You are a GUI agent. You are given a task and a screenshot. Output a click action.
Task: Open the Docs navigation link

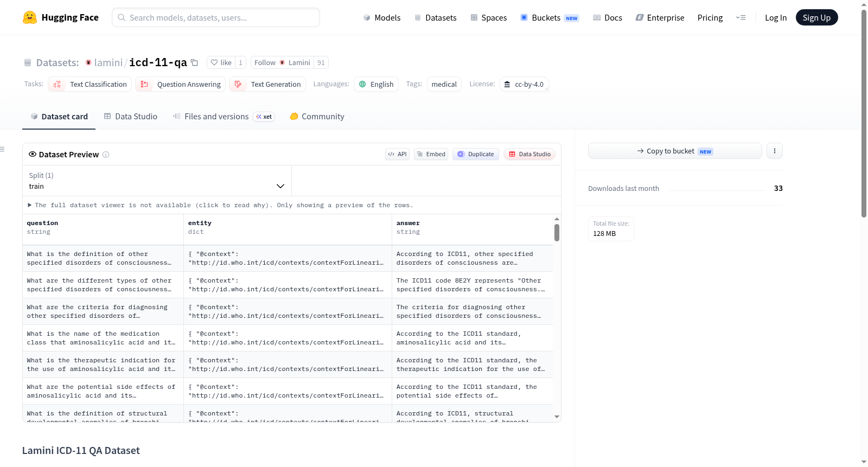(x=608, y=17)
